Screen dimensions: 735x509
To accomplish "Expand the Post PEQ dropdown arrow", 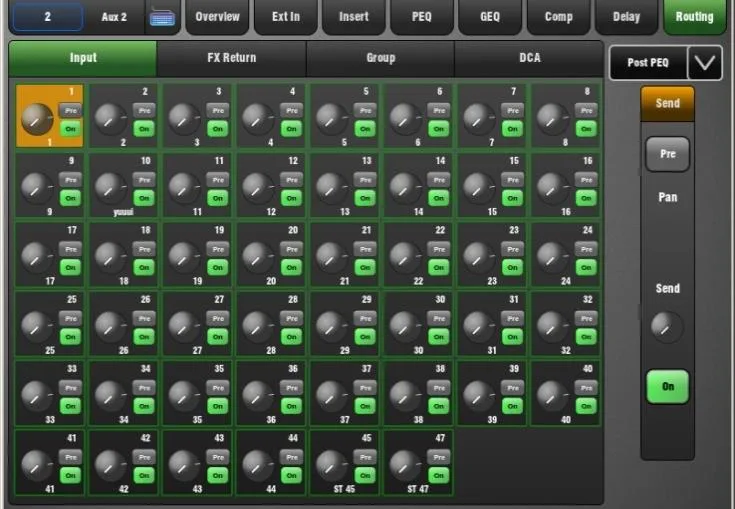I will coord(705,63).
